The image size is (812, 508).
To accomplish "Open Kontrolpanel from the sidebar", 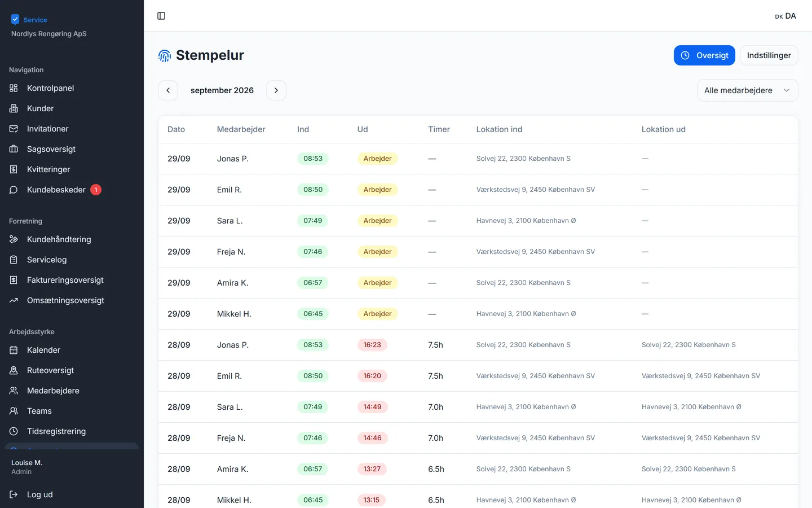I will [x=72, y=88].
